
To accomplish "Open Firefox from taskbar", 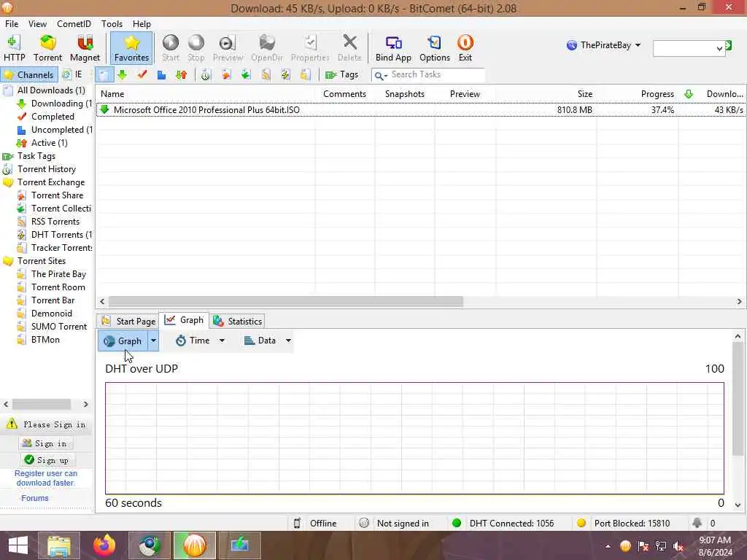I will coord(104,545).
